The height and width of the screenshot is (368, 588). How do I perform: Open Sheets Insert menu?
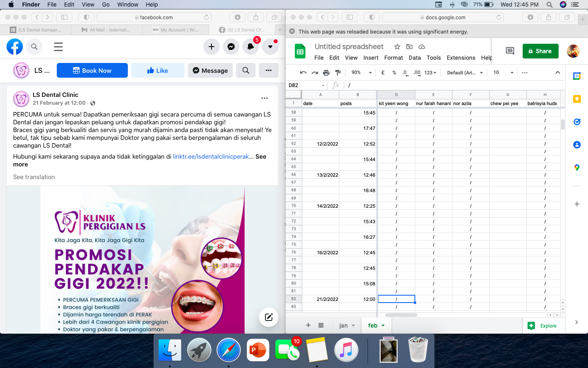(371, 58)
